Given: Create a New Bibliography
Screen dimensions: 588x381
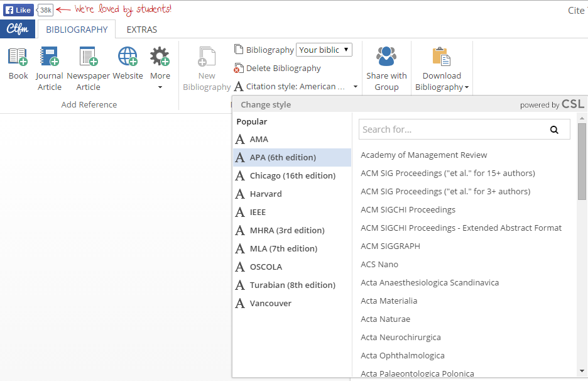Looking at the screenshot, I should tap(207, 69).
